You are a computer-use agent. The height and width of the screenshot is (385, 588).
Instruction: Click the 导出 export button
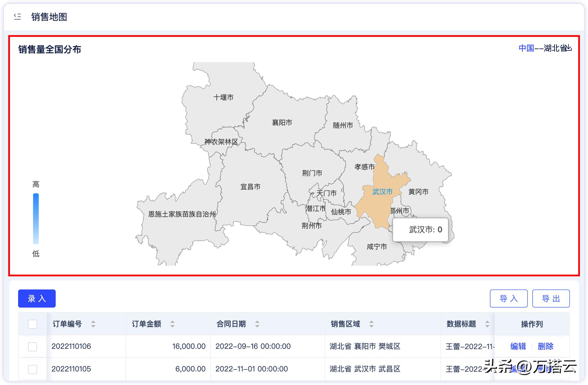tap(551, 298)
